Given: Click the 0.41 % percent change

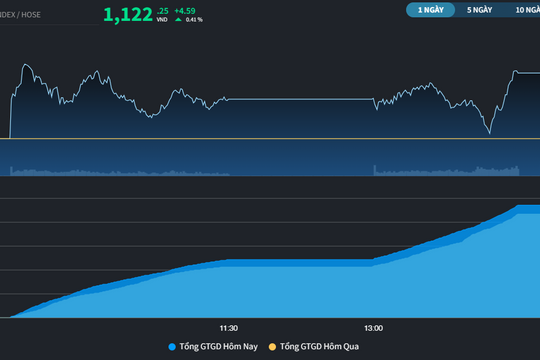Looking at the screenshot, I should (194, 20).
